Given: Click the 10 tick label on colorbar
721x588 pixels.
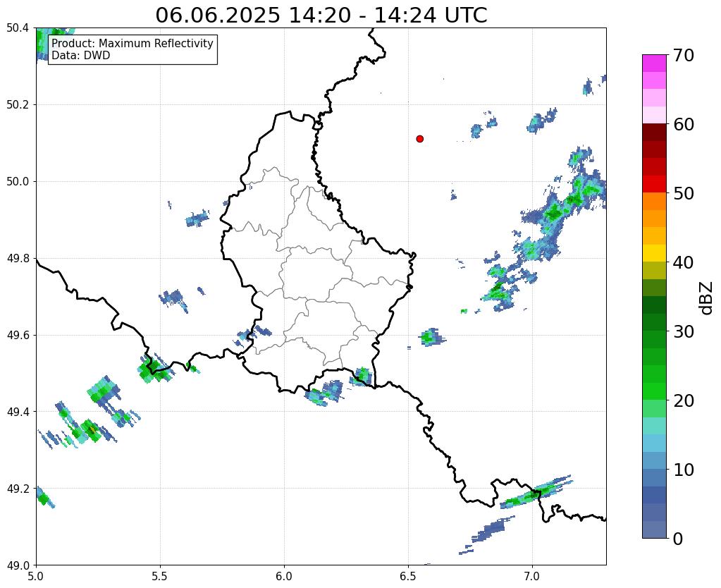Looking at the screenshot, I should [x=683, y=470].
